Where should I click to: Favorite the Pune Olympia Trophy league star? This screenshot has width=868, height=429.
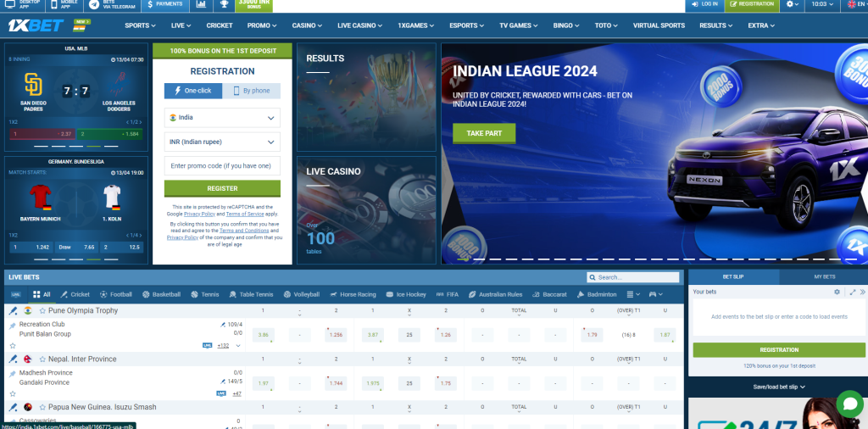click(x=42, y=311)
